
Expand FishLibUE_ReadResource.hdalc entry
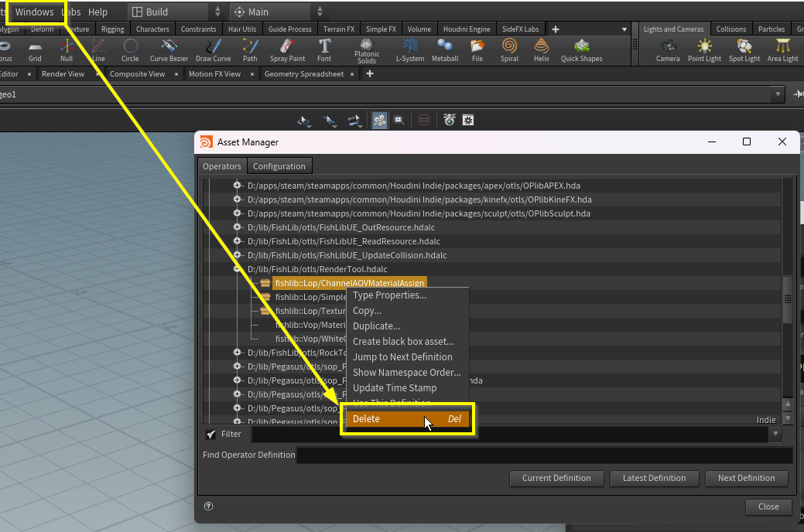237,240
